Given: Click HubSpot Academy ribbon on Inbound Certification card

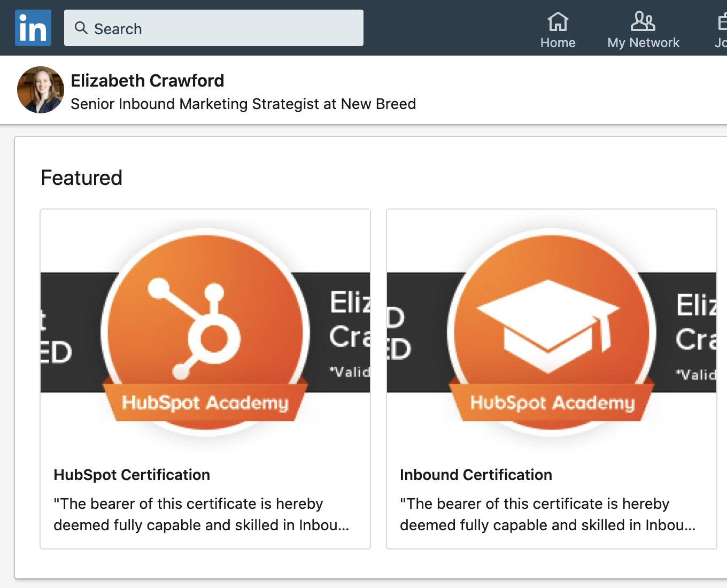Looking at the screenshot, I should [552, 403].
